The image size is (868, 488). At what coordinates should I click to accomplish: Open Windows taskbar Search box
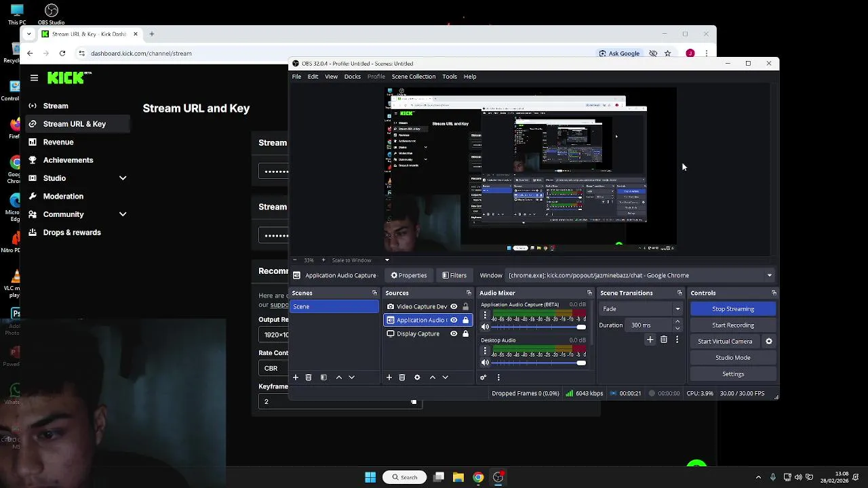click(405, 477)
